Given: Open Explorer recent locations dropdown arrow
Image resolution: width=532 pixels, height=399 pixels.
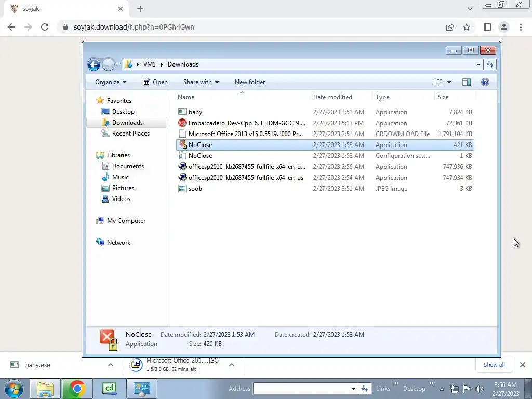Looking at the screenshot, I should pos(118,64).
